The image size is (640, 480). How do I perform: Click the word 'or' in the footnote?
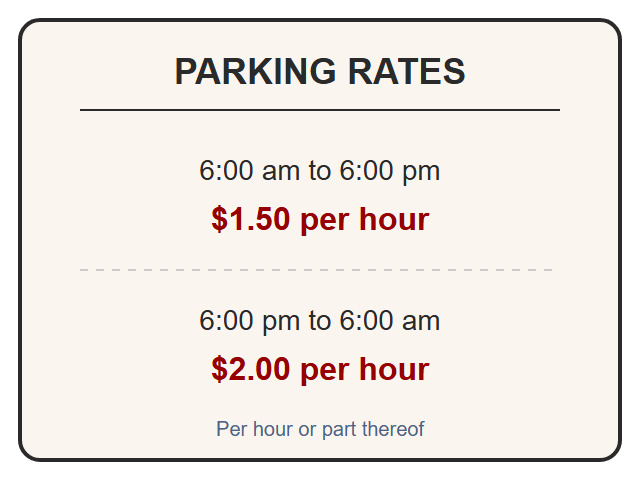point(307,429)
